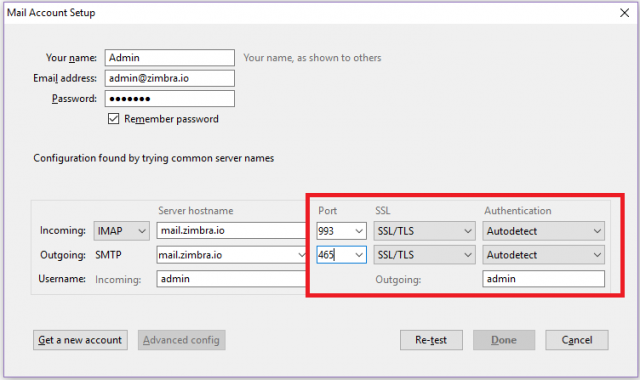Click the Cancel button
The width and height of the screenshot is (640, 380).
577,340
